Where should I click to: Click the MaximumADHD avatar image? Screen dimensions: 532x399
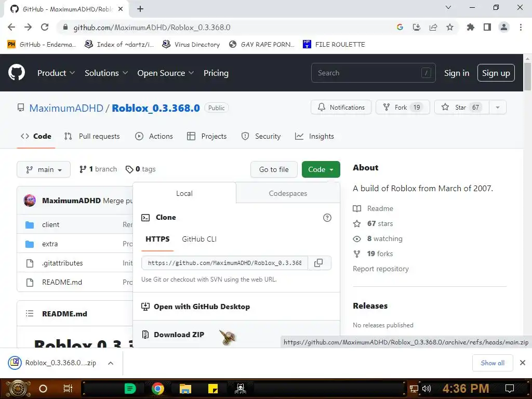click(x=30, y=201)
